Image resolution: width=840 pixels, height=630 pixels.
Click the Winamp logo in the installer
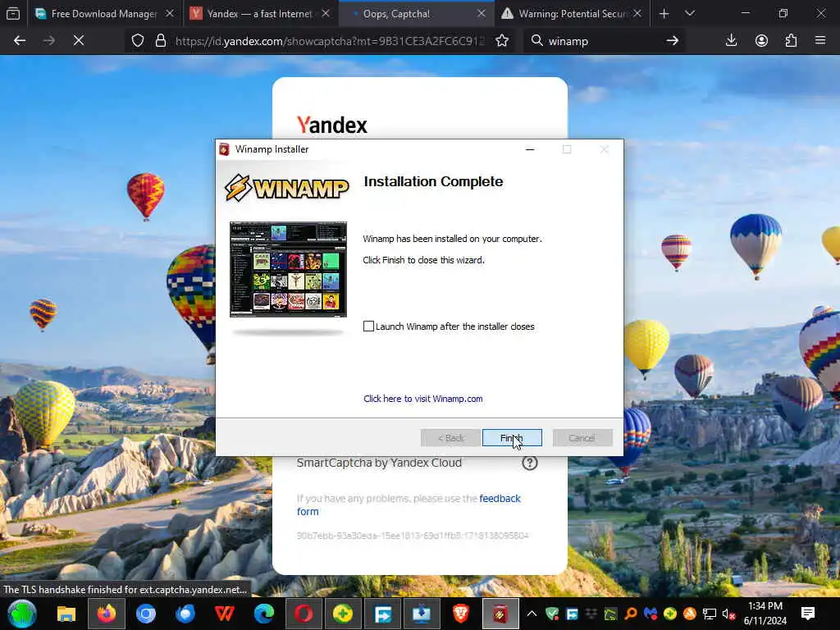(286, 188)
